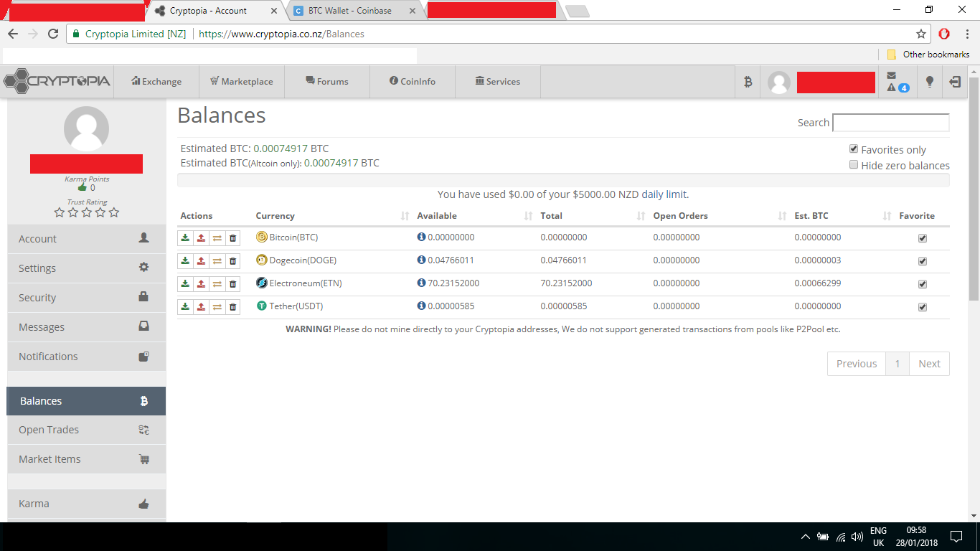Viewport: 980px width, 551px height.
Task: Toggle the Favorites only checkbox
Action: click(854, 149)
